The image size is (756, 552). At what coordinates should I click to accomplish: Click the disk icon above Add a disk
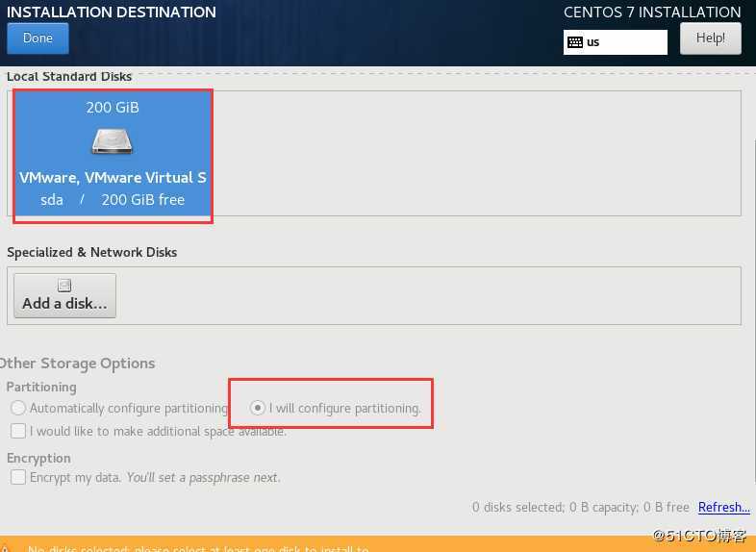[64, 285]
